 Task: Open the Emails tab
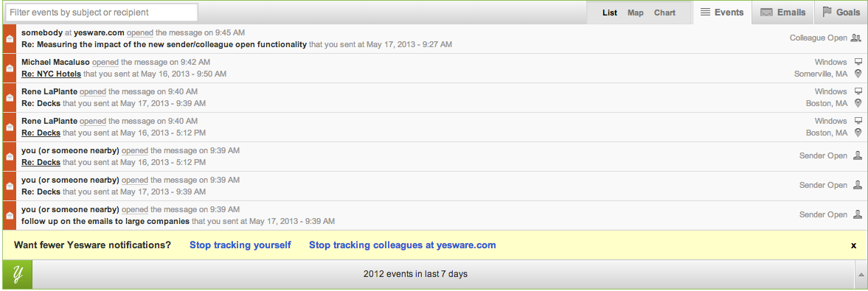[782, 13]
